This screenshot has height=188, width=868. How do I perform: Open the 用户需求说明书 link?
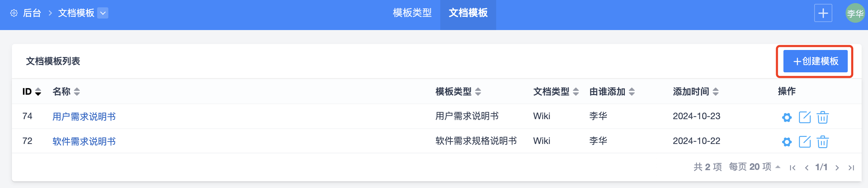[84, 116]
